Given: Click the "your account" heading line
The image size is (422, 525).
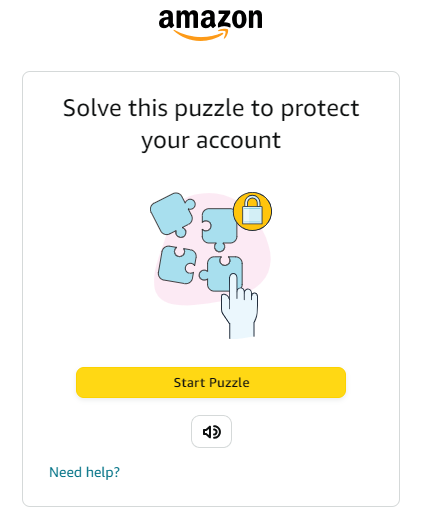Looking at the screenshot, I should (x=211, y=141).
